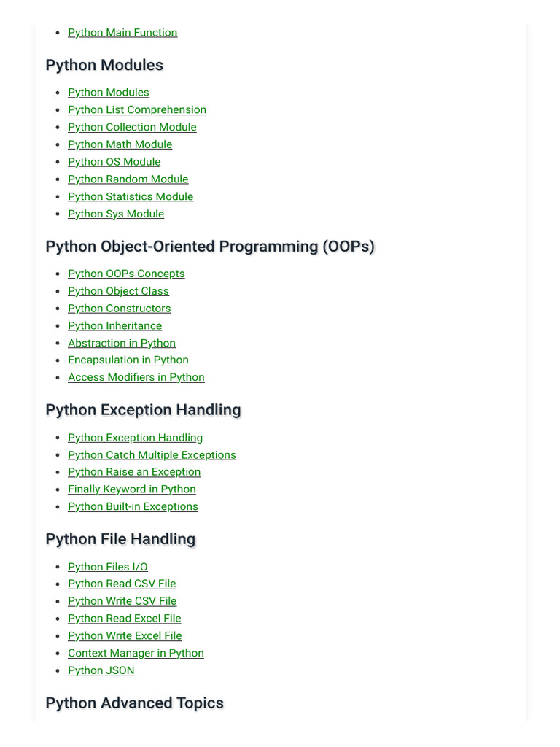The height and width of the screenshot is (747, 560).
Task: Open Python OOPs Concepts link
Action: pyautogui.click(x=126, y=274)
